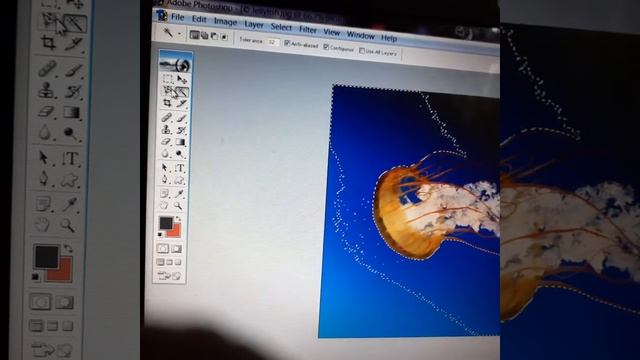Select the History Brush tool
Image resolution: width=640 pixels, height=360 pixels.
click(181, 130)
